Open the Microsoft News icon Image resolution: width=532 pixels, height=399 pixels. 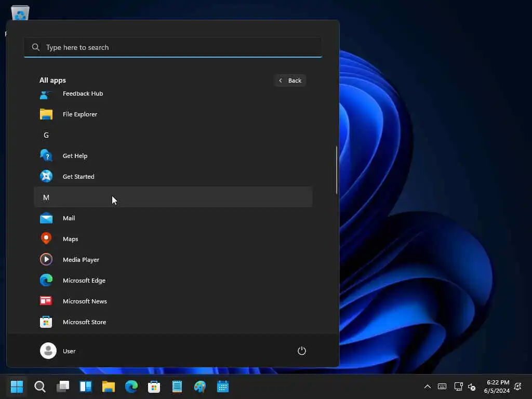(x=46, y=301)
